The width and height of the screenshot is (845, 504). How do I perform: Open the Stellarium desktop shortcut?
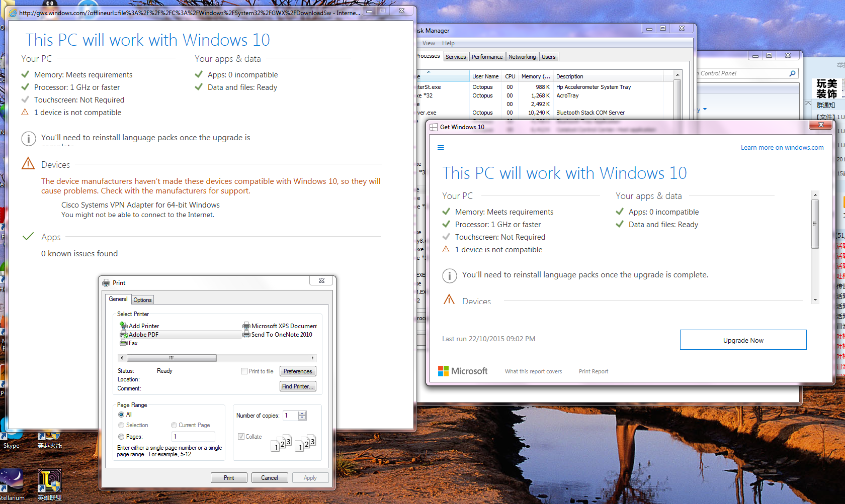point(12,485)
